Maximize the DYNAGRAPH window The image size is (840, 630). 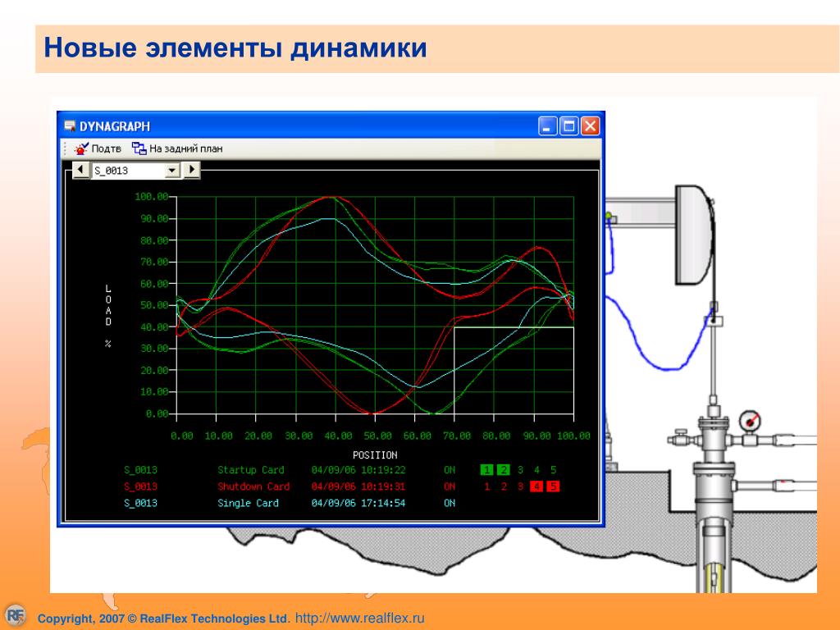pyautogui.click(x=569, y=126)
